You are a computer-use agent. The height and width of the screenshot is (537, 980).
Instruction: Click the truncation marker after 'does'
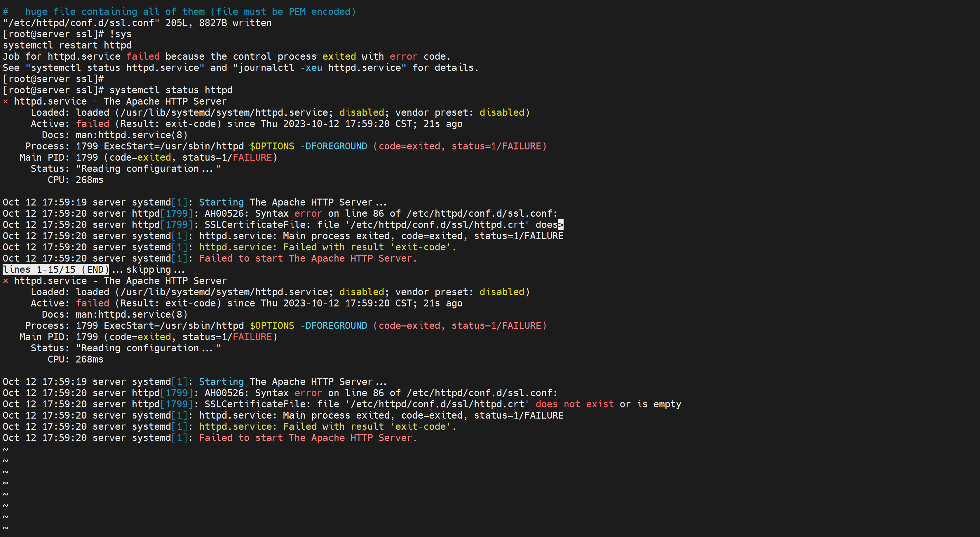(x=560, y=225)
